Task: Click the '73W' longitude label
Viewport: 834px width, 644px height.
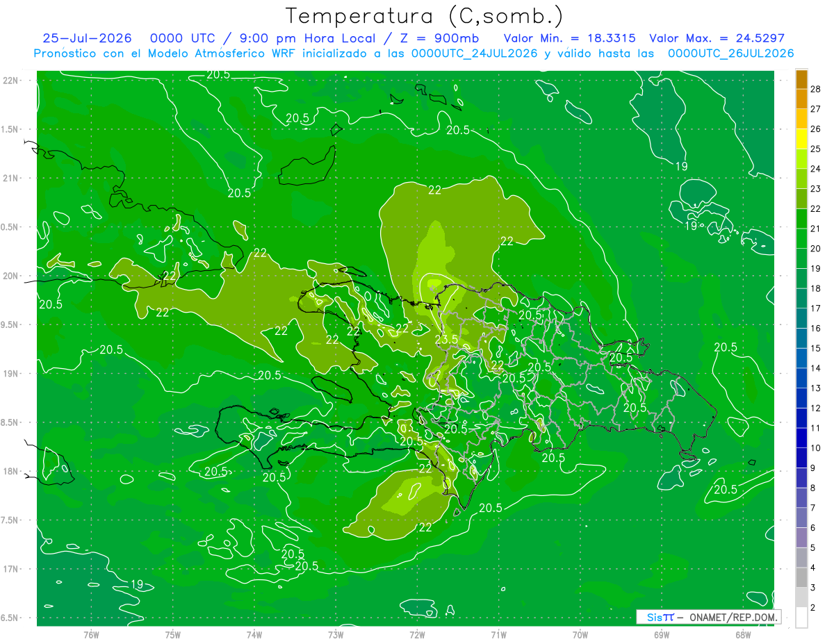Action: [x=336, y=634]
